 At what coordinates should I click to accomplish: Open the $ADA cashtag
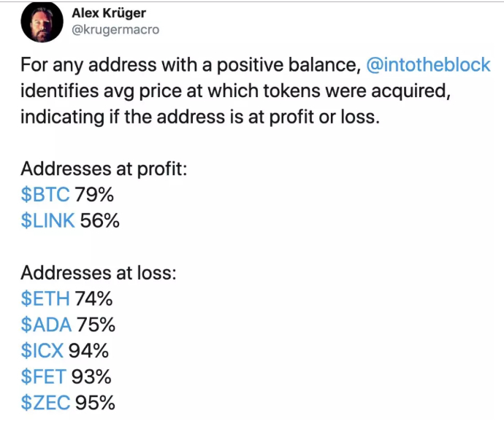coord(46,325)
